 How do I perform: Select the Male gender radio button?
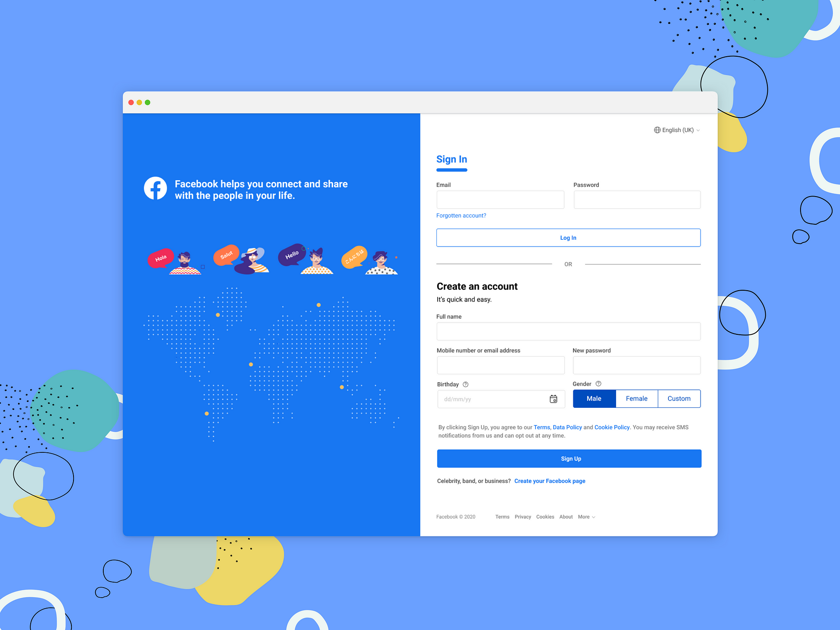tap(593, 399)
